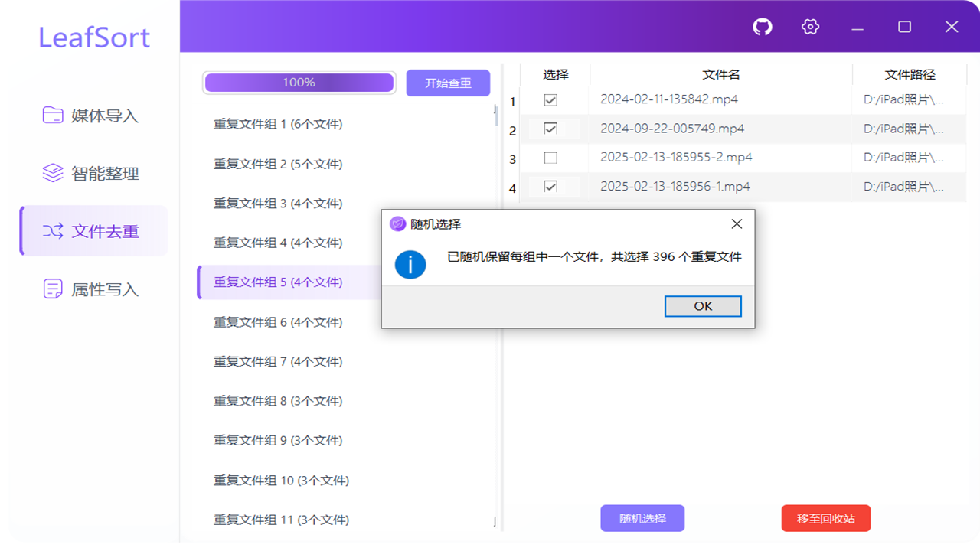Open the GitHub icon in the title bar
This screenshot has height=551, width=980.
[x=762, y=27]
